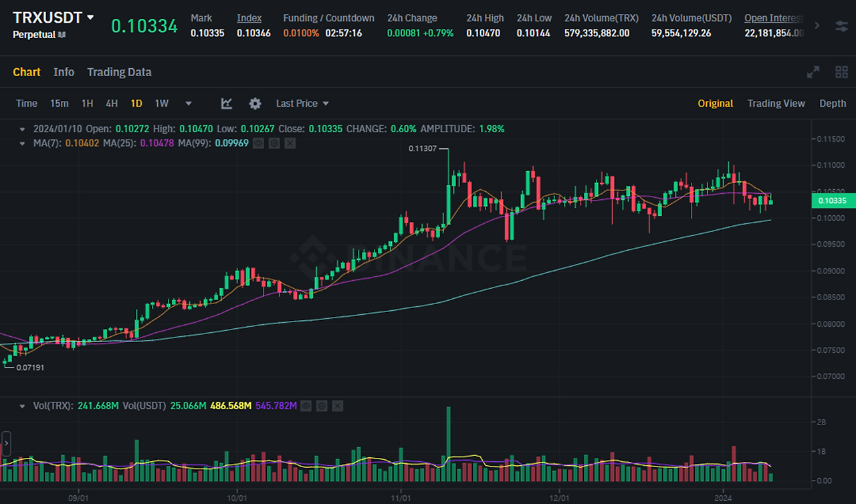
Task: Switch to the Info tab
Action: coord(64,72)
